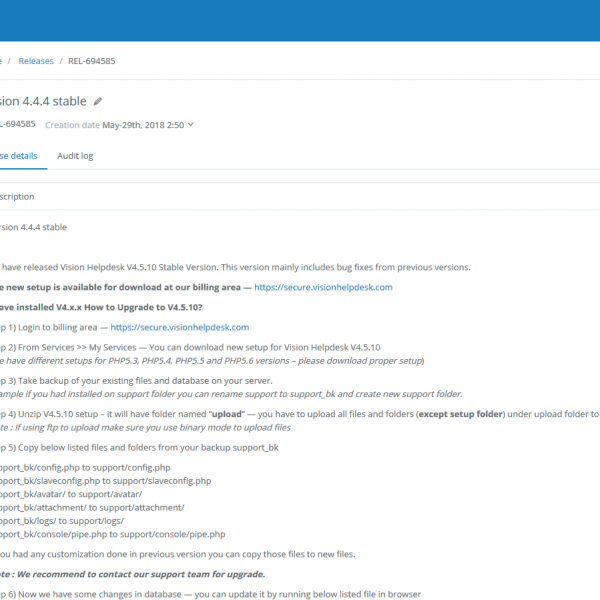
Task: Click step 4 'Unzip V4.5.10 setup' line
Action: (x=300, y=414)
